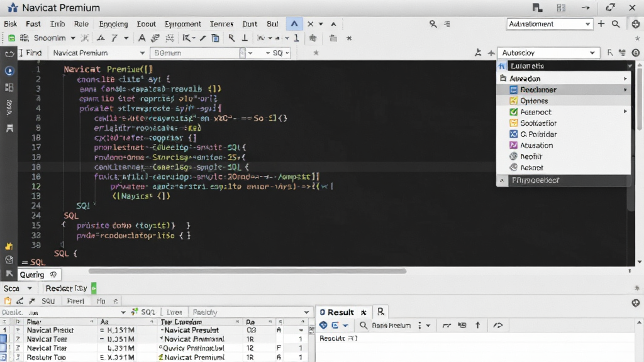This screenshot has width=644, height=362.
Task: Click the yellow hand icon in left sidebar
Action: (x=9, y=246)
